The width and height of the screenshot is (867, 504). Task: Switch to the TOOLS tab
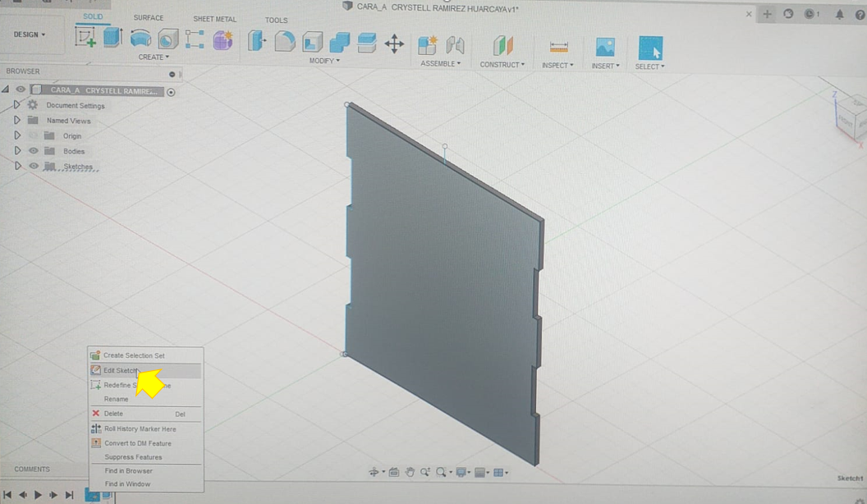pyautogui.click(x=276, y=20)
